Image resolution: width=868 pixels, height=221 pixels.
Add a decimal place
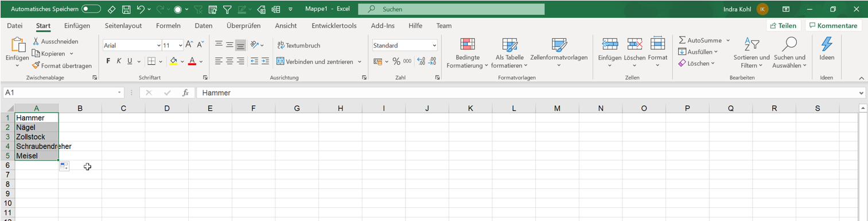click(421, 61)
